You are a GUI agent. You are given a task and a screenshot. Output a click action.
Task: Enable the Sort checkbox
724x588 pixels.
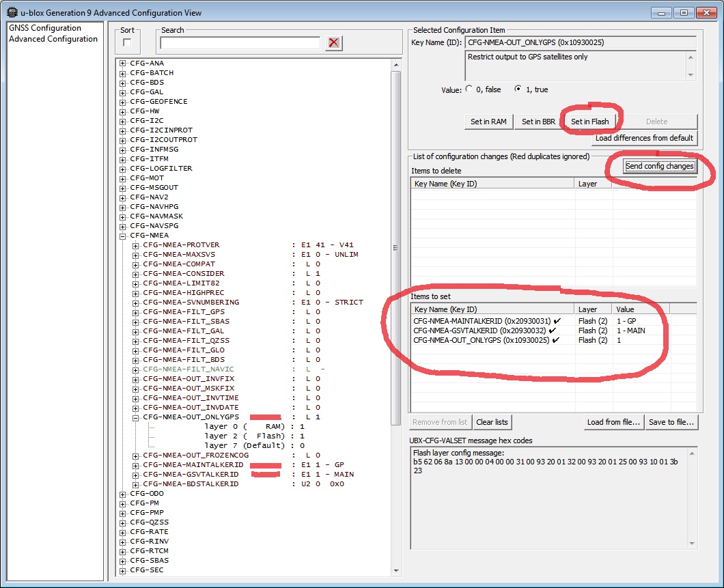[127, 42]
